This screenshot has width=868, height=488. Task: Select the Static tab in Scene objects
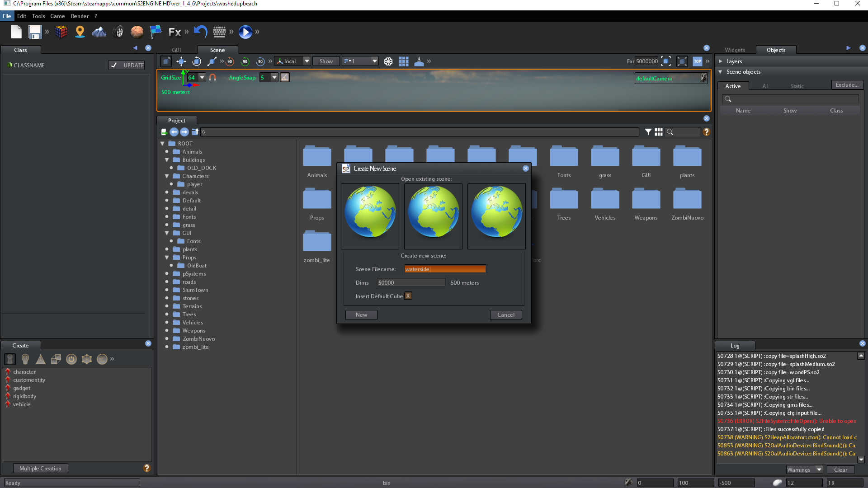797,86
